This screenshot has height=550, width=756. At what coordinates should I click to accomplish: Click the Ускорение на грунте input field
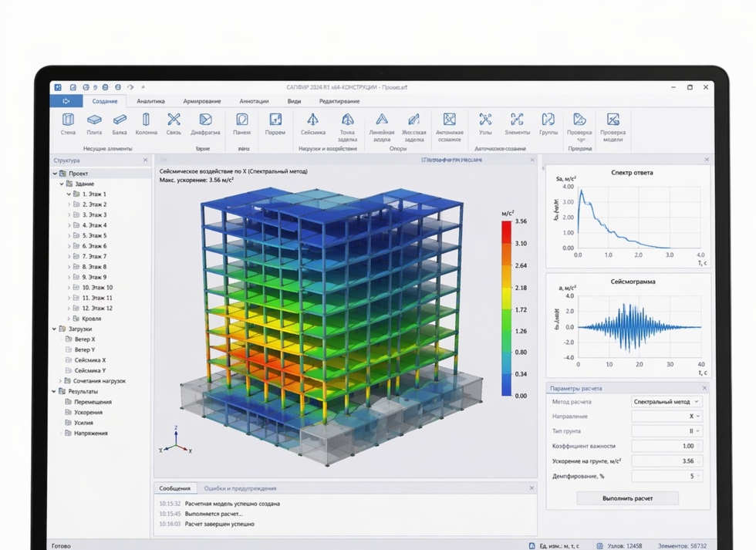666,461
